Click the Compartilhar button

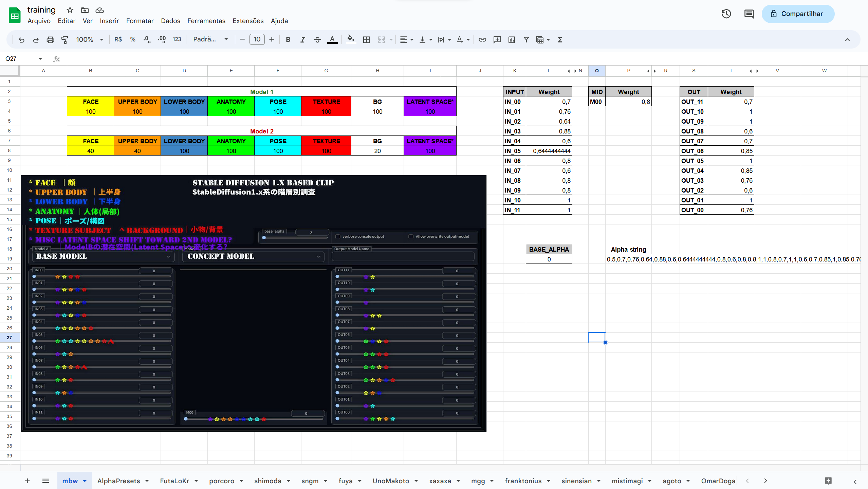pos(798,14)
